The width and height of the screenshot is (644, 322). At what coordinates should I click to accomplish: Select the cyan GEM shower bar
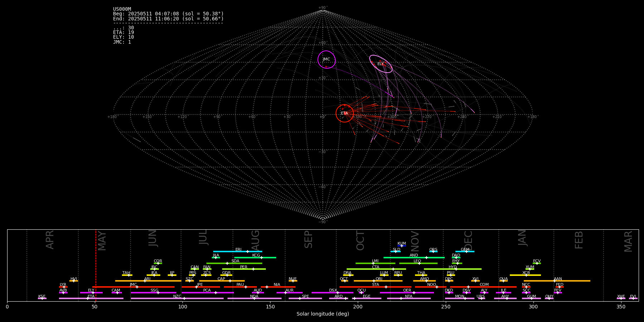click(x=465, y=252)
